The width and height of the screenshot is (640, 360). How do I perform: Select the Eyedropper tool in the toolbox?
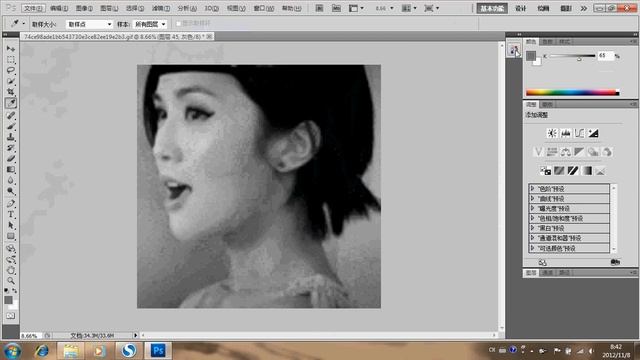11,103
